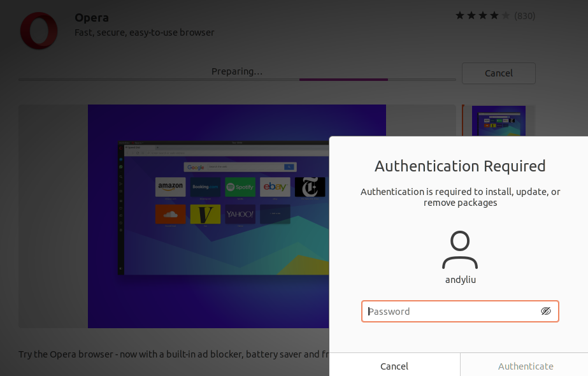Screen dimensions: 588x376
Task: Cancel the authentication dialog
Action: click(x=394, y=366)
